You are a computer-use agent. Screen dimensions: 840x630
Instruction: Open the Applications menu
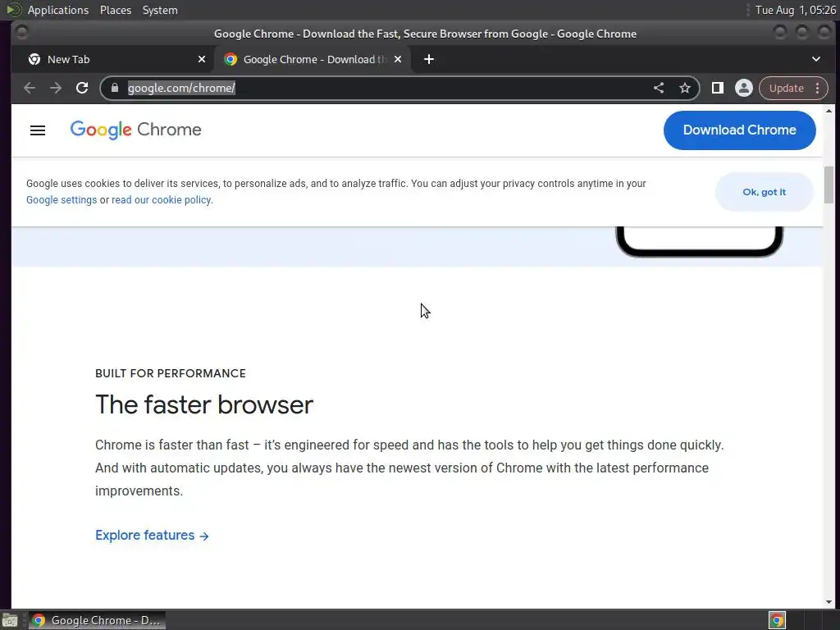click(x=58, y=10)
